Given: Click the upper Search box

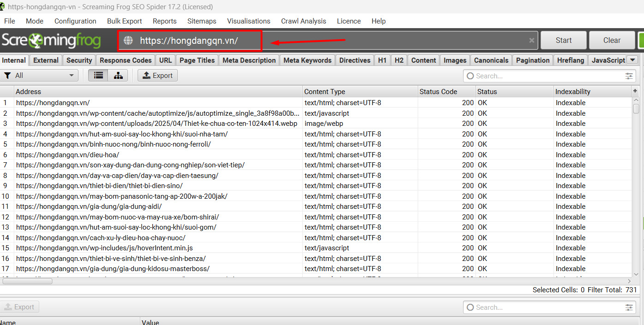Looking at the screenshot, I should (x=549, y=76).
